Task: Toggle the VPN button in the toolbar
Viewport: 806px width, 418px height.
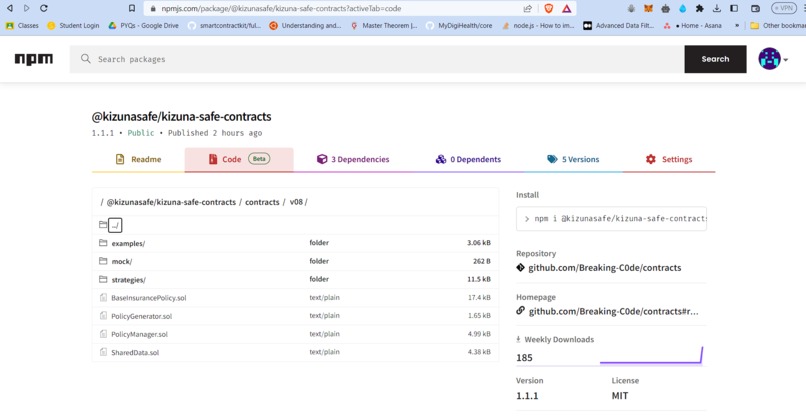Action: [x=784, y=8]
